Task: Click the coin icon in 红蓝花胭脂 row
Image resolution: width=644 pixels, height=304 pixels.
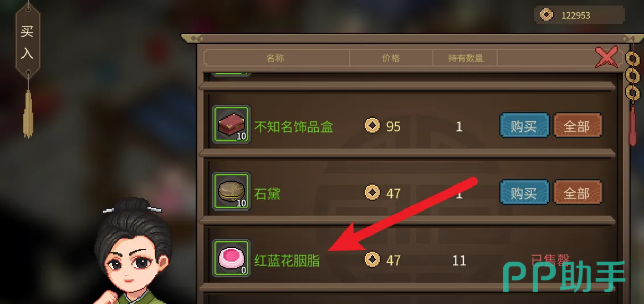Action: [372, 260]
